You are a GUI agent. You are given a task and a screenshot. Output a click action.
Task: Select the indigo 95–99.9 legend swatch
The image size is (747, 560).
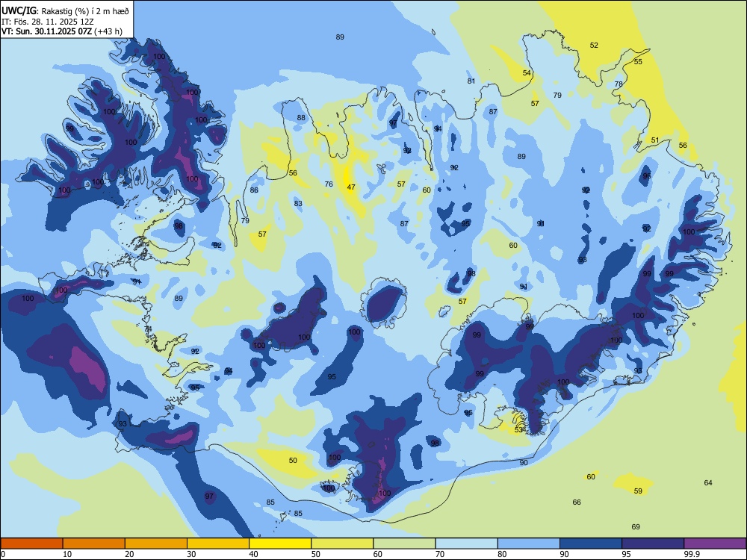tap(653, 544)
